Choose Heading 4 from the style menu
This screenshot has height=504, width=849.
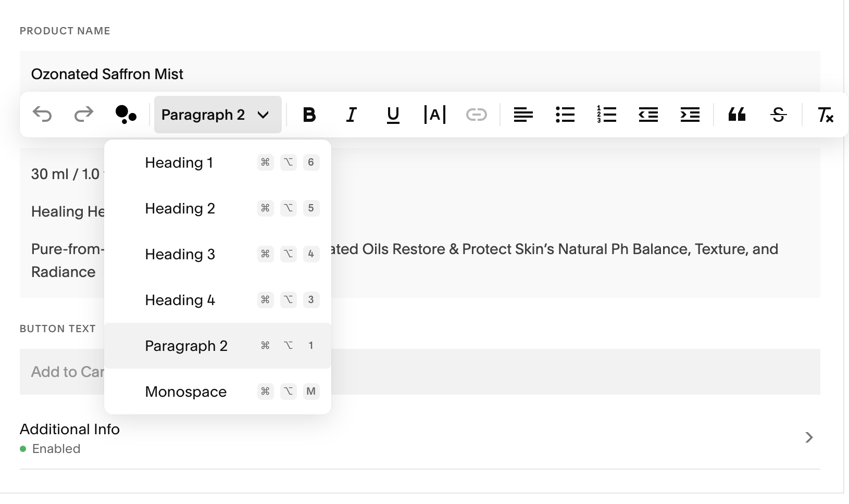tap(218, 300)
